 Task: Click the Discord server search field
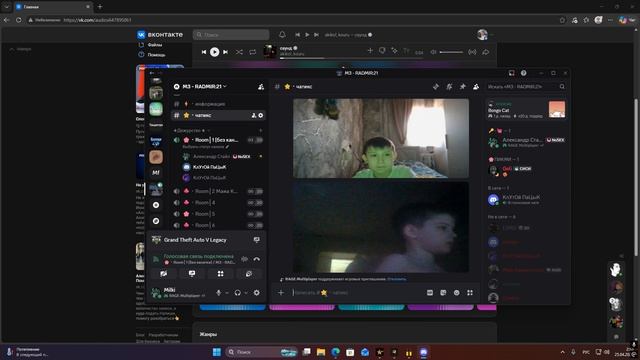click(x=526, y=87)
